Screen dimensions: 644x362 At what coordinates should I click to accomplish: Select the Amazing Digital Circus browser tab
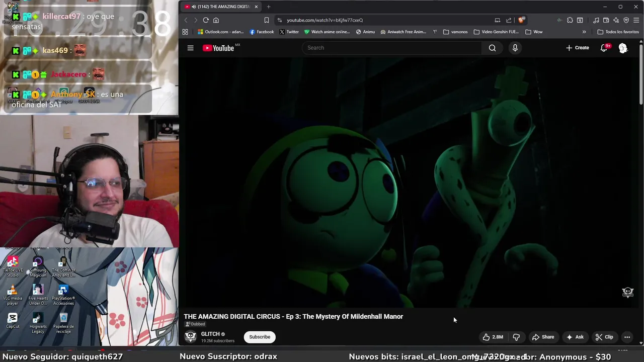tap(221, 7)
